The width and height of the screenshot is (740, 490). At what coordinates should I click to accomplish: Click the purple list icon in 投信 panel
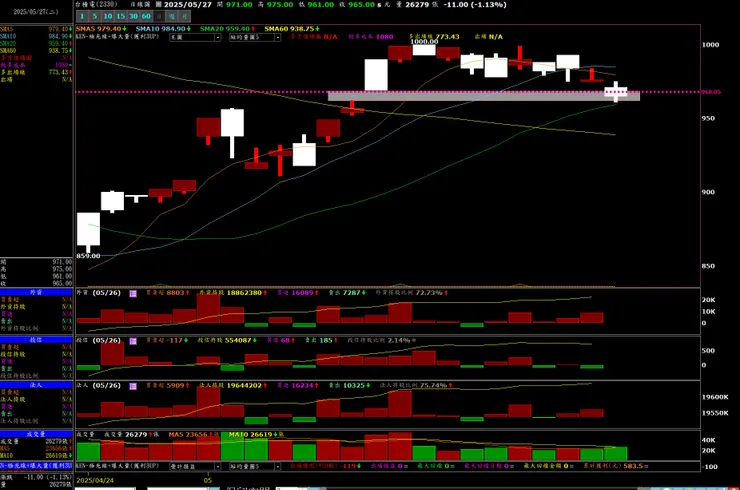click(133, 341)
